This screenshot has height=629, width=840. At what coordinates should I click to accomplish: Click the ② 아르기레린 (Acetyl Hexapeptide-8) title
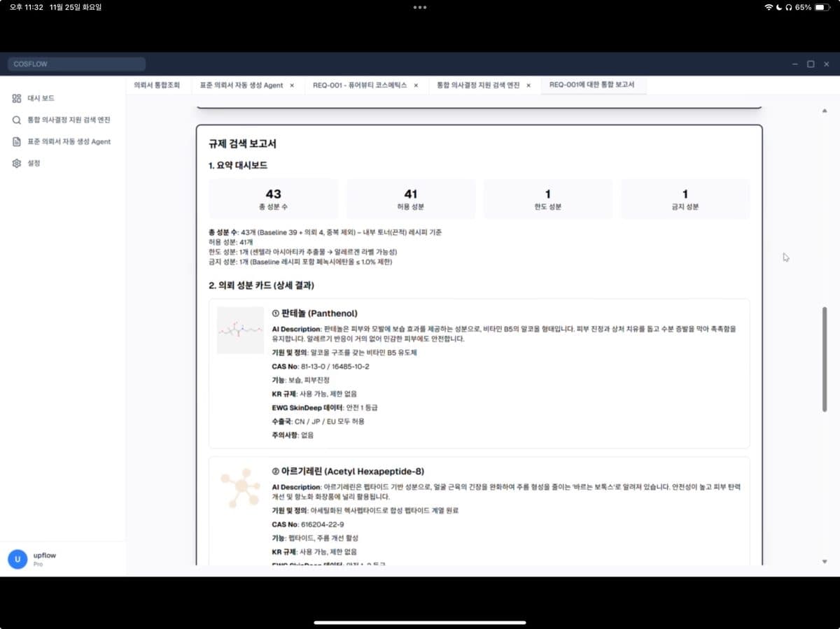pos(348,472)
